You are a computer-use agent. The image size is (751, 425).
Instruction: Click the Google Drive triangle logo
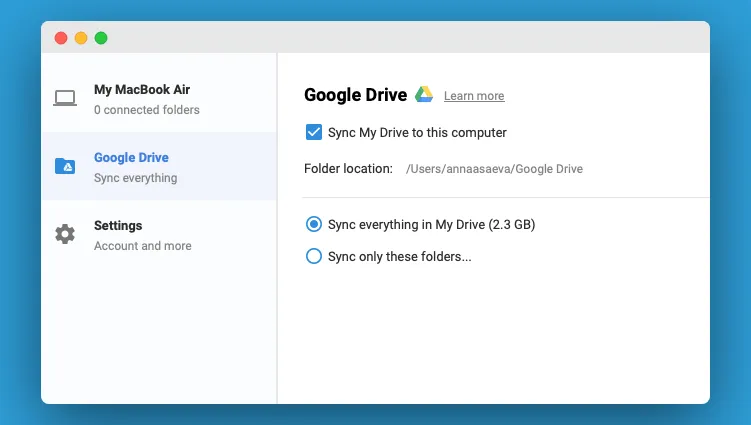424,94
